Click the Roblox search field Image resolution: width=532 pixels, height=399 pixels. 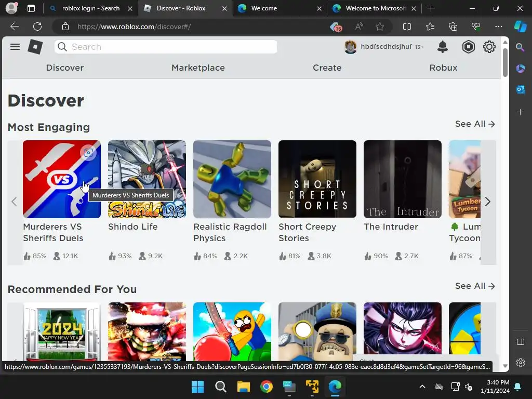point(166,47)
